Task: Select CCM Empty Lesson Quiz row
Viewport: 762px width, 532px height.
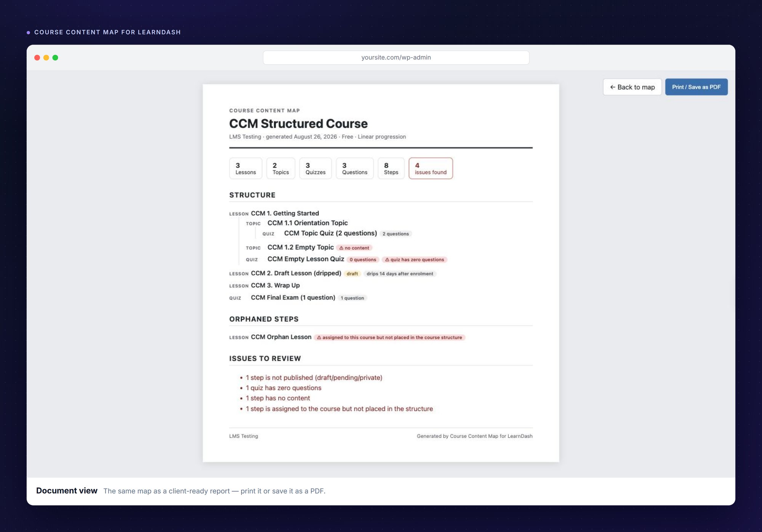Action: click(x=306, y=259)
